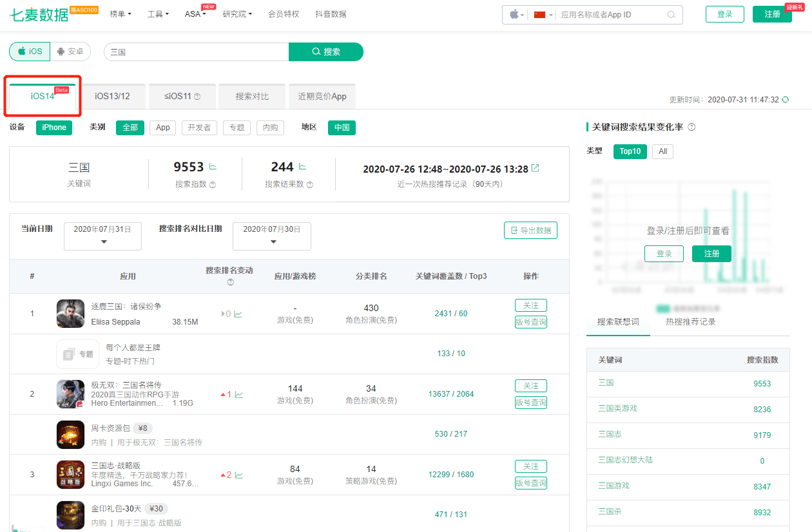Viewport: 812px width, 532px height.
Task: Open the hot search record external link icon
Action: [535, 169]
